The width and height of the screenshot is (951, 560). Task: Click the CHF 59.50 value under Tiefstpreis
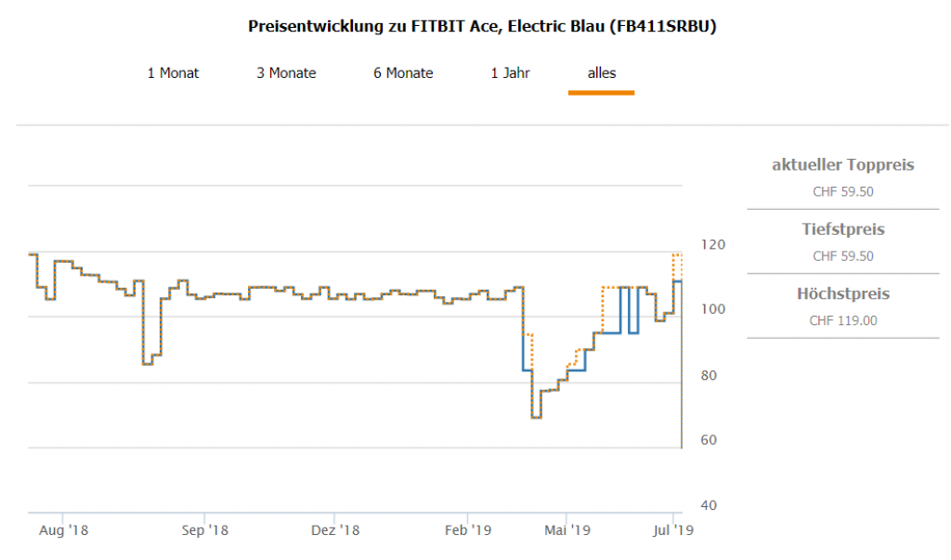point(843,256)
